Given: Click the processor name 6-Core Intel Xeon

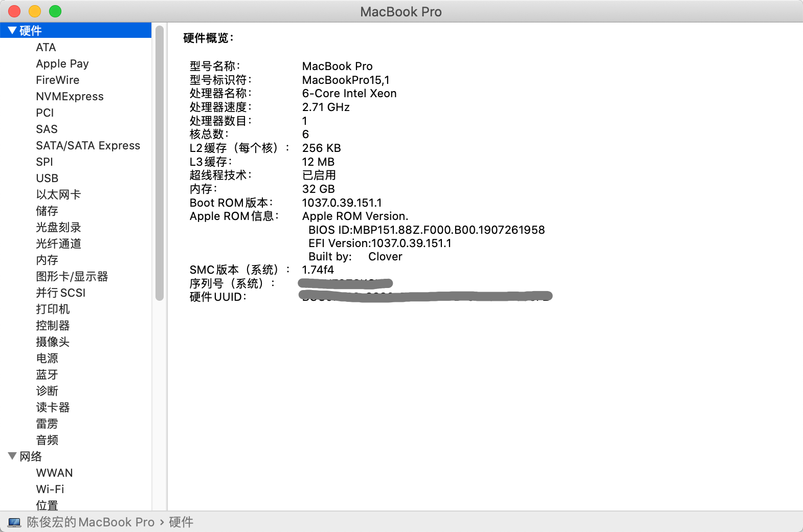Looking at the screenshot, I should pos(349,93).
